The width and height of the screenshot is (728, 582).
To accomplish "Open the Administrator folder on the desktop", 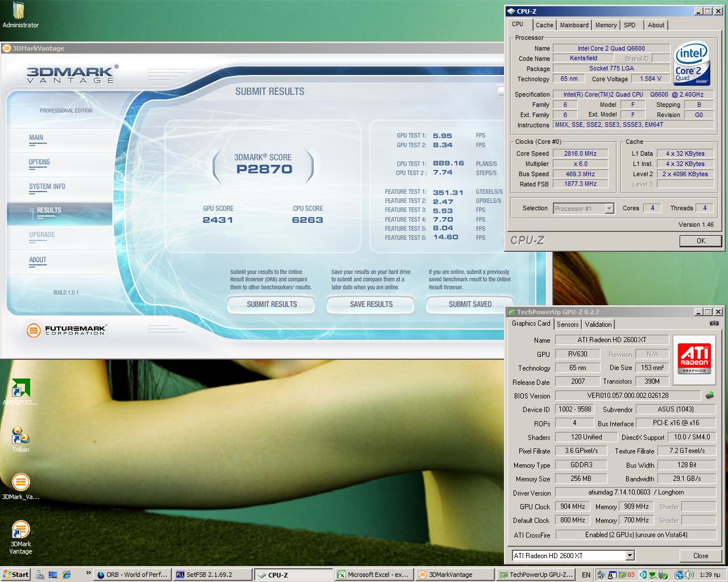I will [x=20, y=15].
